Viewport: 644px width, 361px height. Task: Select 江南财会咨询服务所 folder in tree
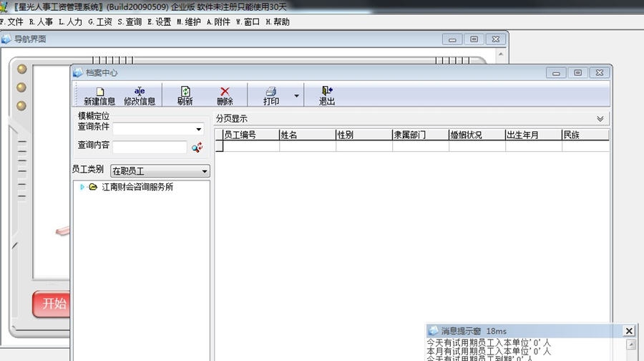[x=137, y=187]
